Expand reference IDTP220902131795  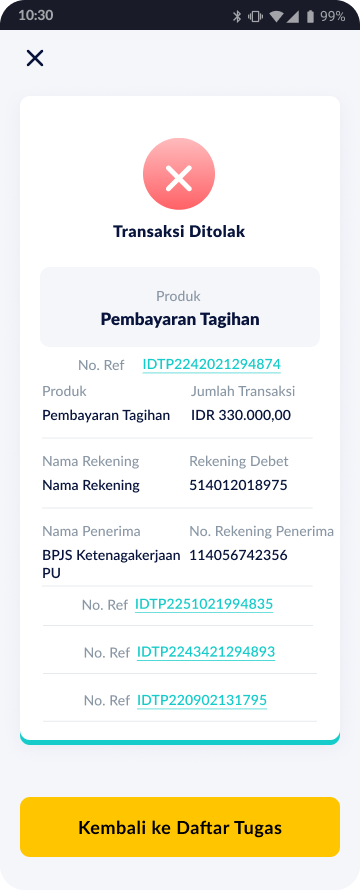coord(202,700)
